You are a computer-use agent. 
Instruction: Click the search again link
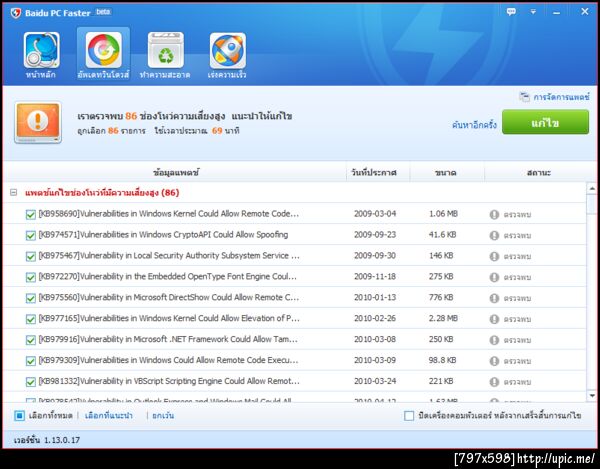point(474,125)
